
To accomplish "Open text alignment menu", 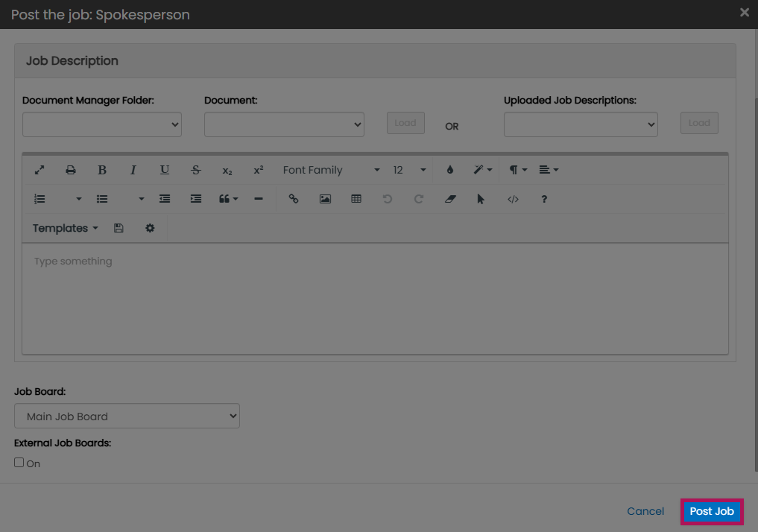I will tap(549, 170).
